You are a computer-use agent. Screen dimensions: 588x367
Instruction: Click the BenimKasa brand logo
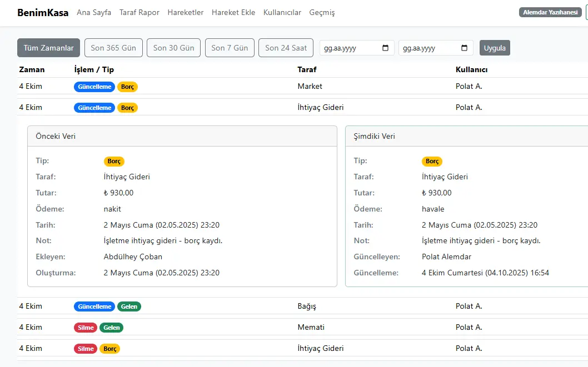43,12
